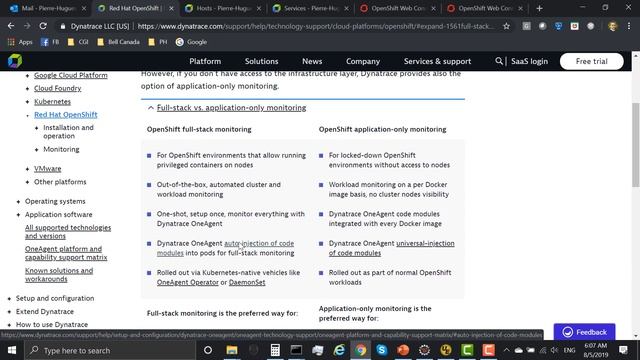Click the browser back arrow
The width and height of the screenshot is (640, 360).
pyautogui.click(x=11, y=26)
